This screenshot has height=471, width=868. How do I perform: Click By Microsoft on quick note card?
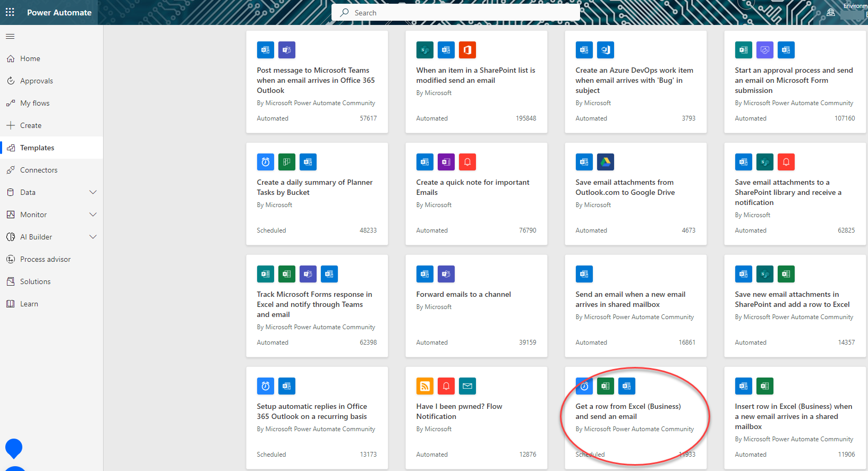pos(433,205)
